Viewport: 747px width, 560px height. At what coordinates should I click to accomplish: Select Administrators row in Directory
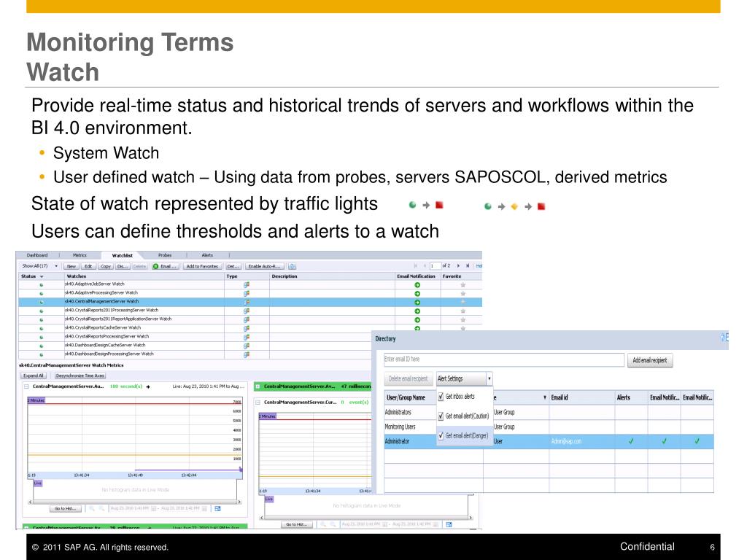[x=549, y=413]
